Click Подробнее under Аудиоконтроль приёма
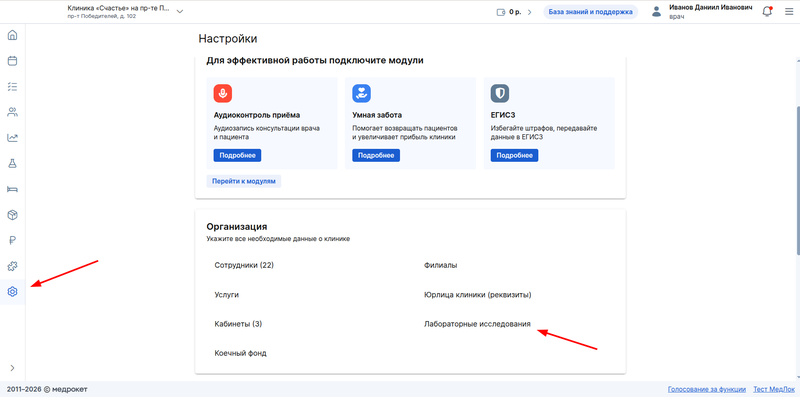 click(237, 156)
